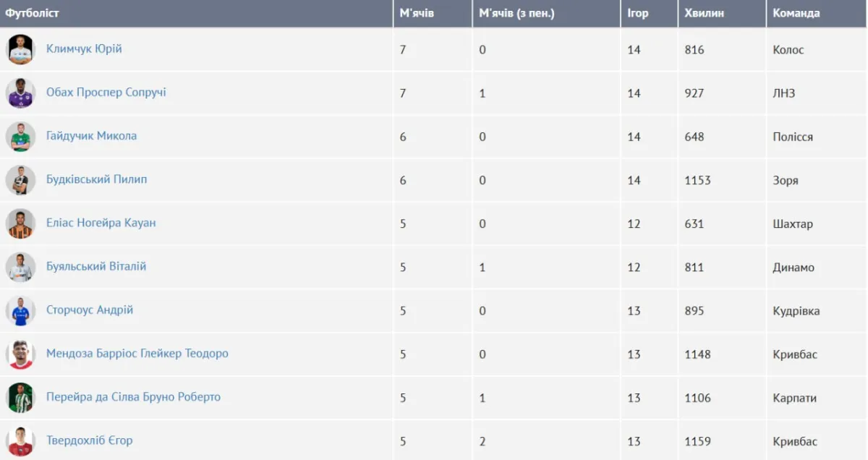Click the М'ячів (з пен.) column header
The height and width of the screenshot is (460, 868).
click(516, 13)
